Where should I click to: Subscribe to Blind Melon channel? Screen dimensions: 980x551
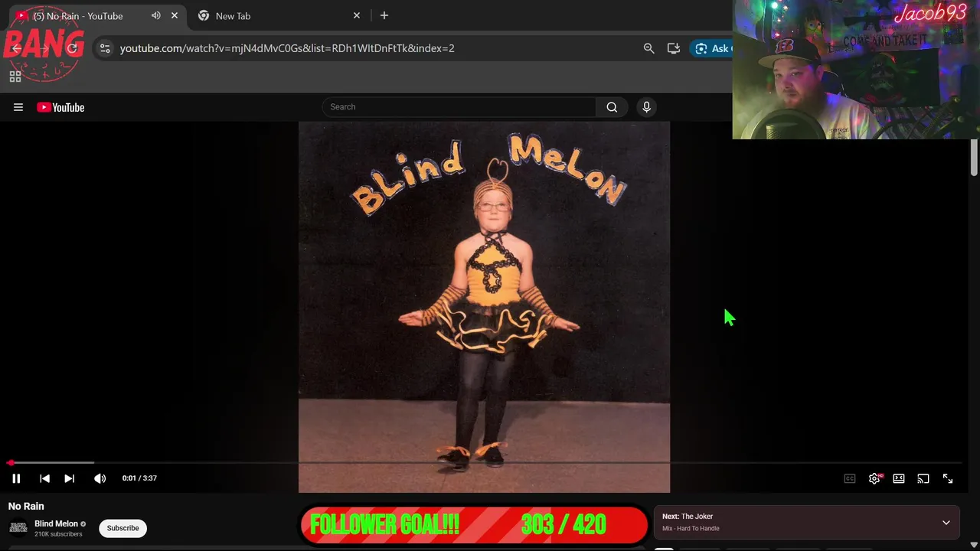[x=122, y=528]
